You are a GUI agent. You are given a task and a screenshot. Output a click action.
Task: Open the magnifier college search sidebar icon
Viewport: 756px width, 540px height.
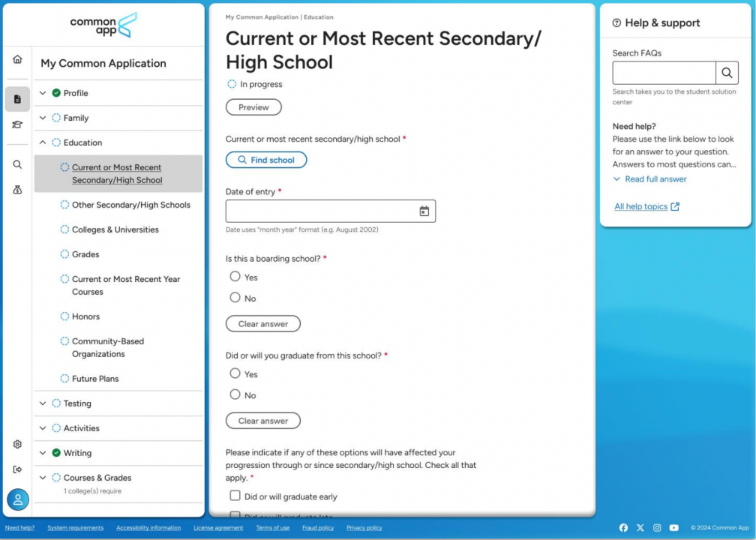point(17,164)
